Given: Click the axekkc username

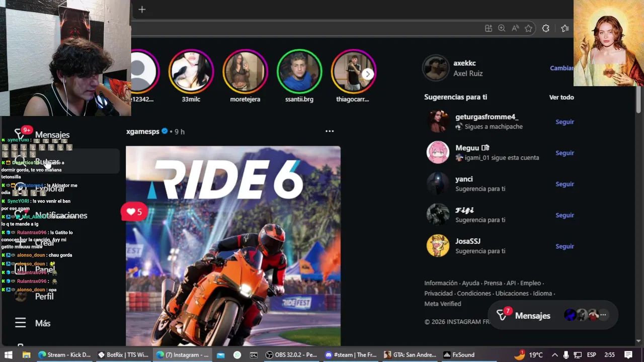Looking at the screenshot, I should point(464,63).
